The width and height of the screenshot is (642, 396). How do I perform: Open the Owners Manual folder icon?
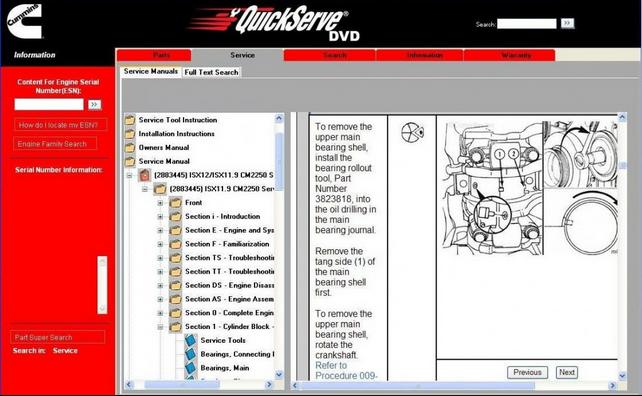(130, 147)
